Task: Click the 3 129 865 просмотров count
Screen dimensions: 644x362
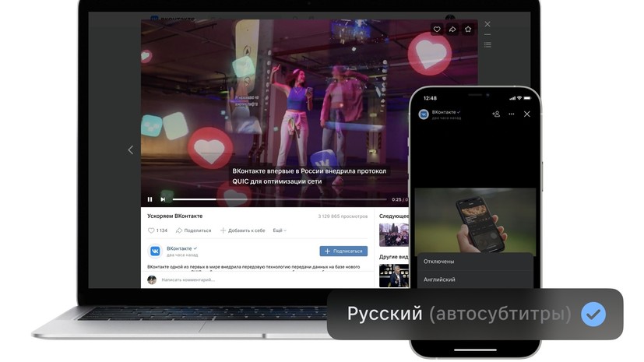Action: [x=343, y=216]
